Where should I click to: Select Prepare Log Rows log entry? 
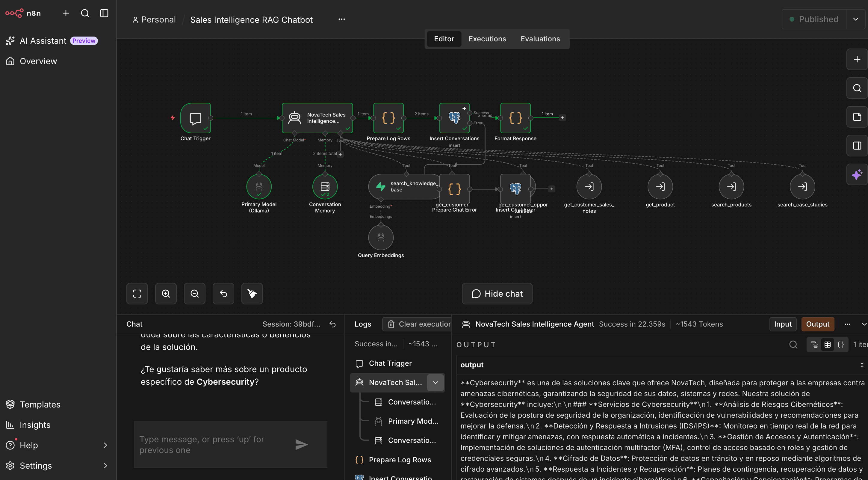(x=397, y=460)
